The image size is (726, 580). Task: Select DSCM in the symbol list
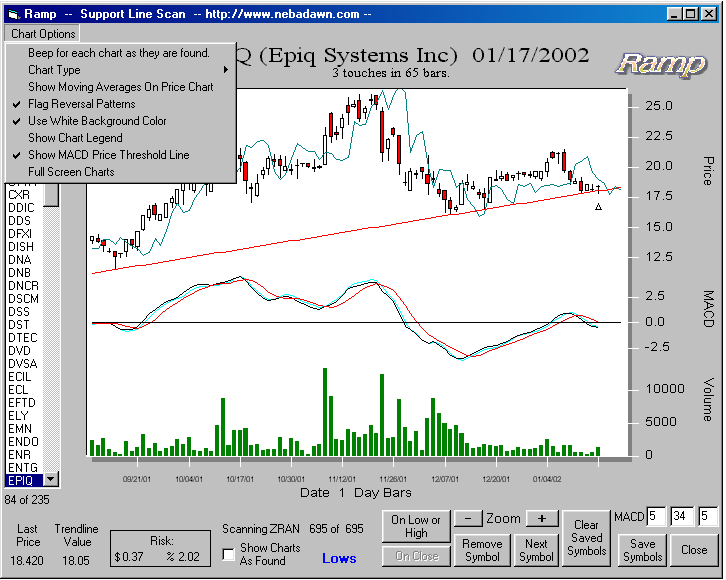pos(24,299)
